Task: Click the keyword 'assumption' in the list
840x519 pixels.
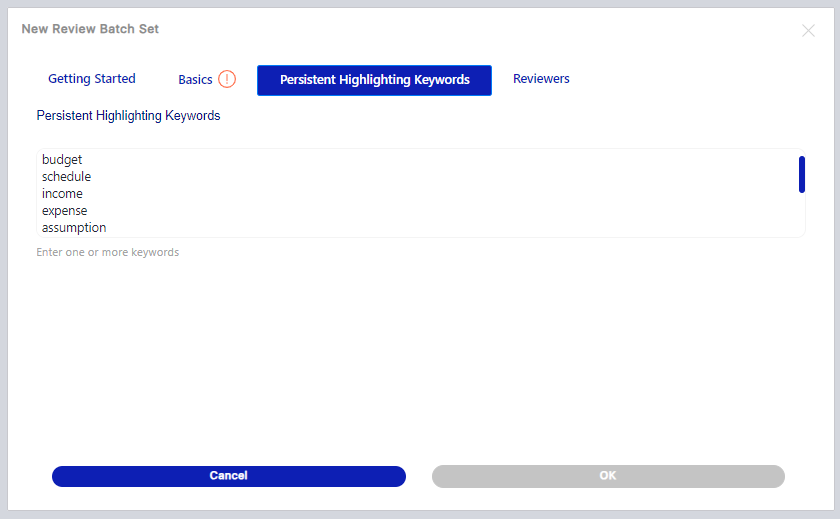Action: pos(74,228)
